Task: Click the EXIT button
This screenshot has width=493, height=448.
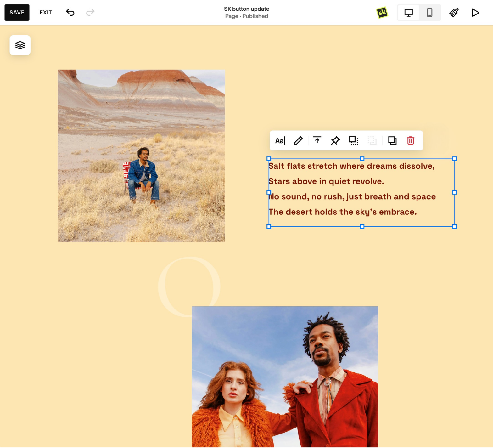Action: tap(46, 13)
